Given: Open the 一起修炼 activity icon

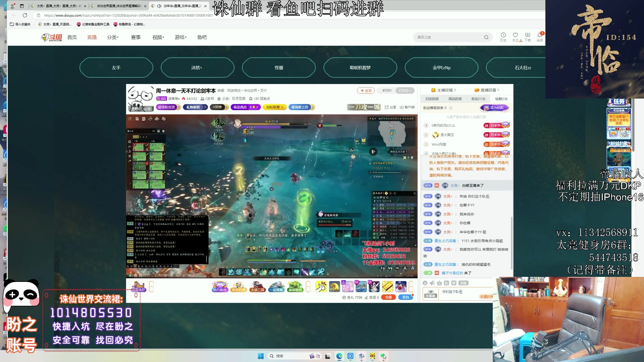Looking at the screenshot, I should pyautogui.click(x=276, y=287).
